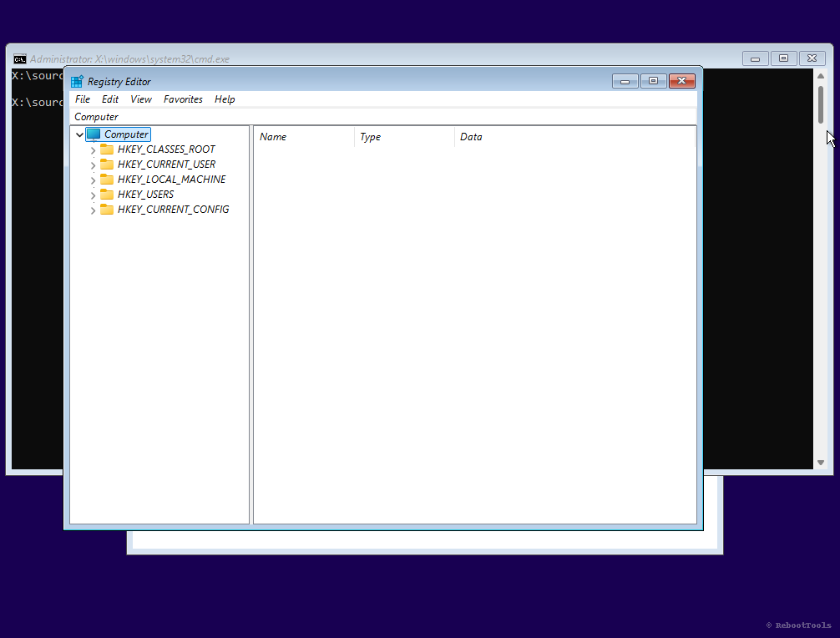
Task: Click the command prompt window scrollbar
Action: (x=820, y=107)
